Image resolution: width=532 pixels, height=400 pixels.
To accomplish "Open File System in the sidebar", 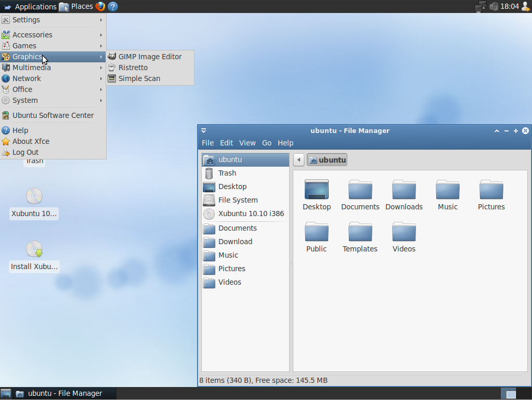I will pos(245,201).
